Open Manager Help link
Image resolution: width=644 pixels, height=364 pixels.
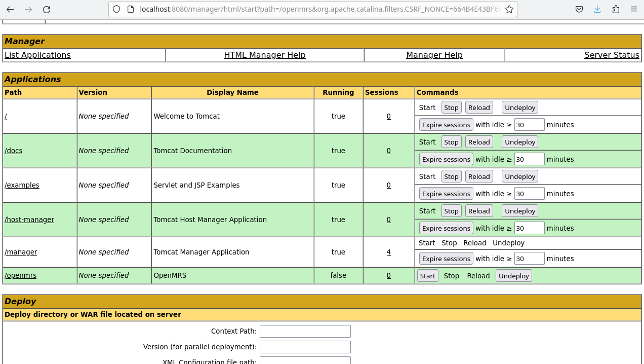(434, 55)
